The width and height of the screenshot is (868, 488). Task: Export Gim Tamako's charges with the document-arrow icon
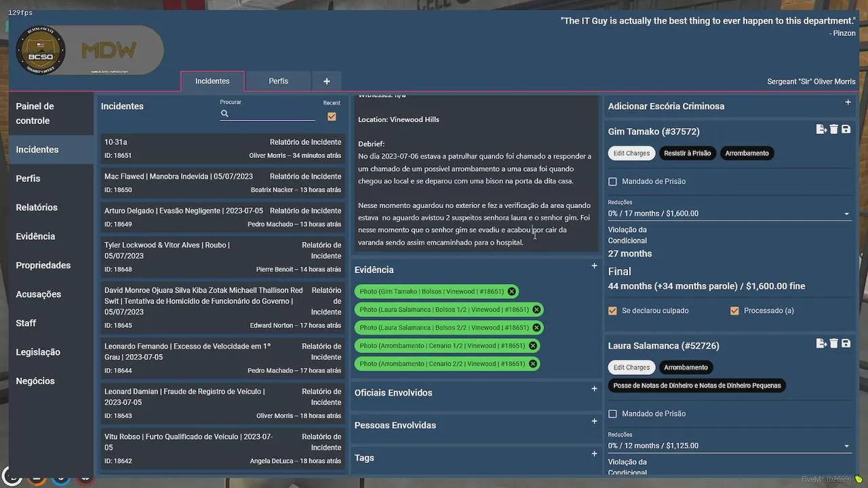tap(821, 129)
